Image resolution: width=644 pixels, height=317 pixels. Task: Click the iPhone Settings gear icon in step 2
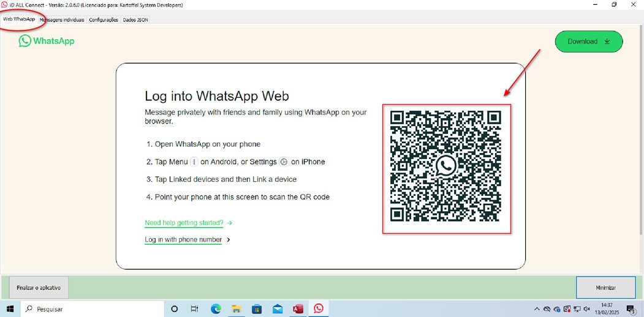click(x=284, y=162)
